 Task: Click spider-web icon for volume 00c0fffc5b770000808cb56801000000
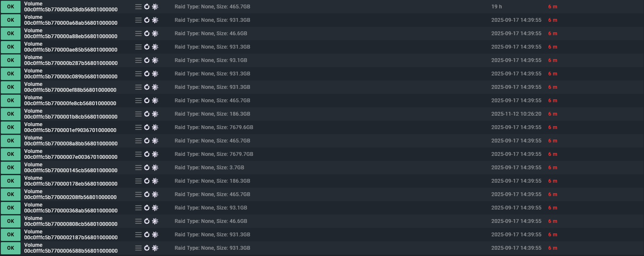click(155, 221)
